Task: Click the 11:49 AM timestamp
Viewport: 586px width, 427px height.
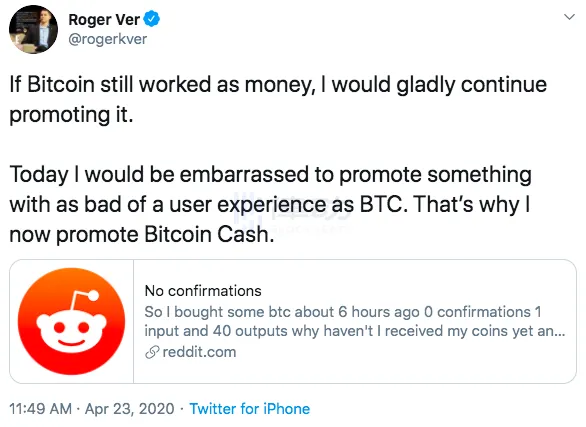Action: [40, 409]
